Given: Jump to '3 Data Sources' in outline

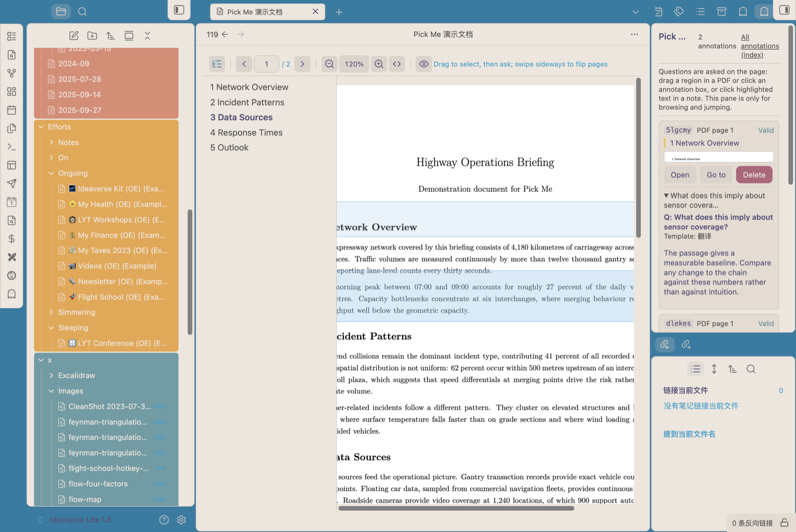Looking at the screenshot, I should pyautogui.click(x=241, y=117).
